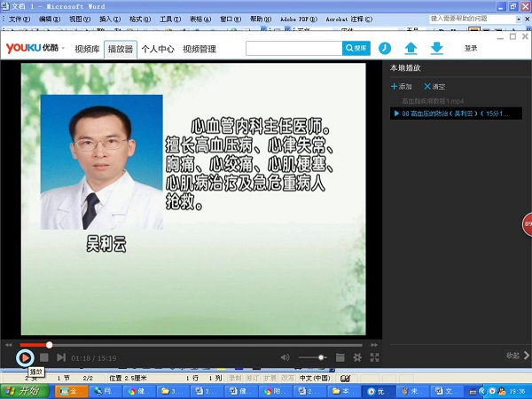Toggle 改写 overtype mode in status bar
Viewport: 532px width, 399px height.
(x=287, y=378)
